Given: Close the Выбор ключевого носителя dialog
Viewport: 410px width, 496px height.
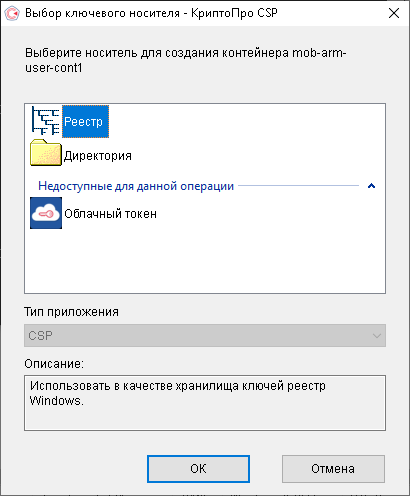Looking at the screenshot, I should tap(394, 13).
